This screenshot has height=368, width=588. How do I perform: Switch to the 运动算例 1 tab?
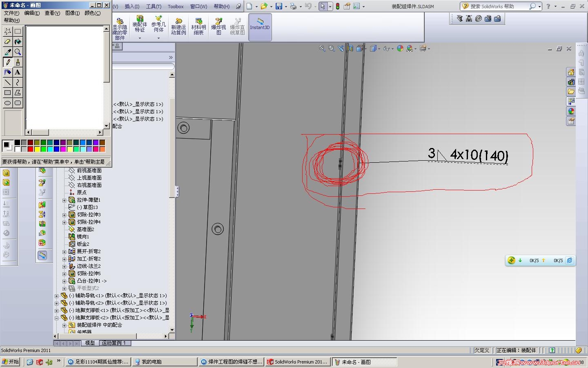[x=114, y=343]
